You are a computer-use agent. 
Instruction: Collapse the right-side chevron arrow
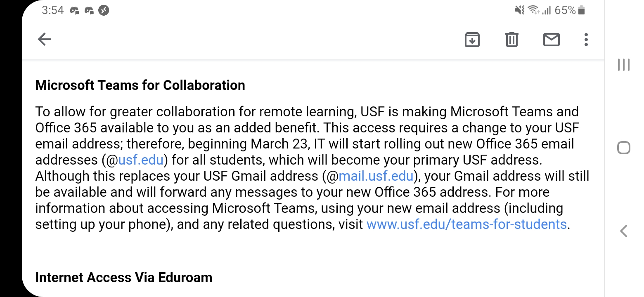coord(623,231)
